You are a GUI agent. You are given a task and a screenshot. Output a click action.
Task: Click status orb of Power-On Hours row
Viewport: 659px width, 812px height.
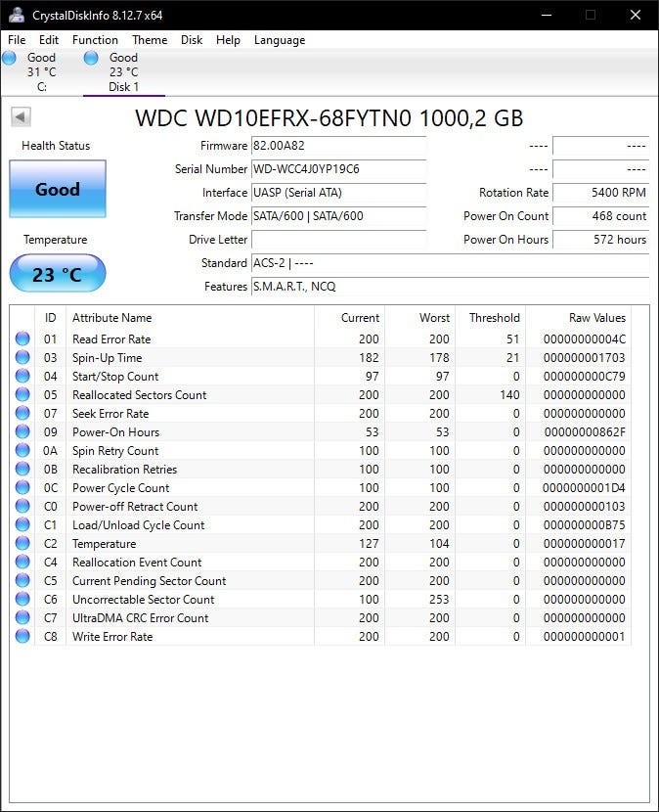[x=22, y=431]
